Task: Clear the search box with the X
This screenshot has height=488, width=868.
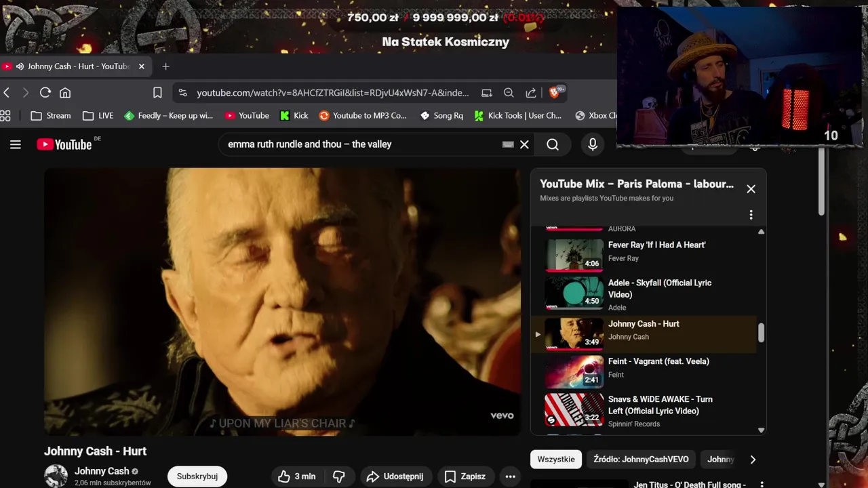Action: click(x=524, y=144)
